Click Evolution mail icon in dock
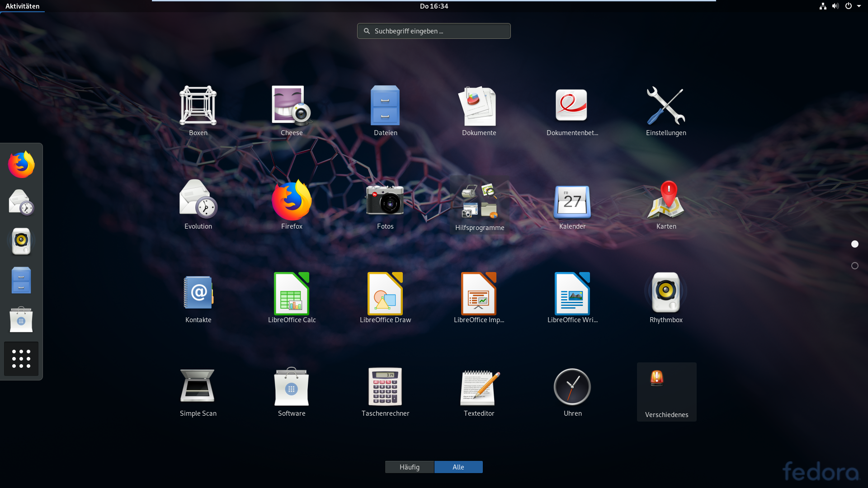 [x=21, y=202]
